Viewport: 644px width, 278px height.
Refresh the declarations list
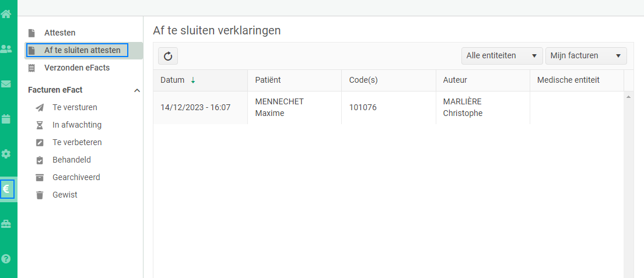coord(168,57)
